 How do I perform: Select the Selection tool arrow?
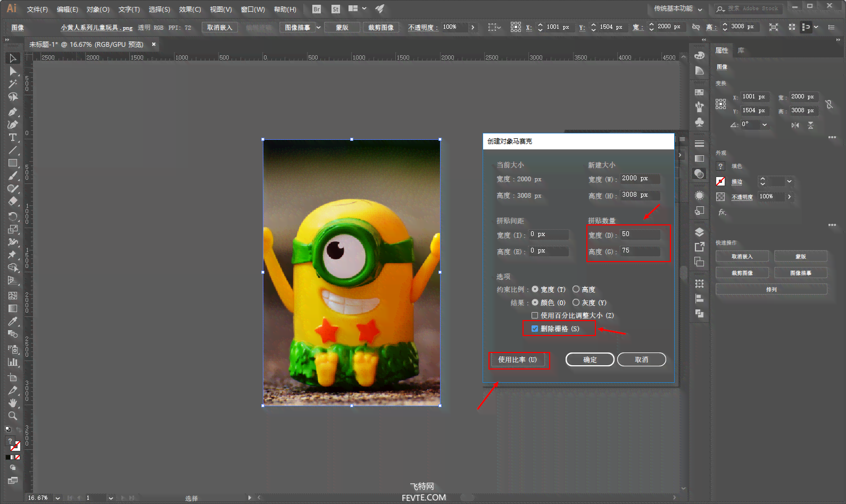point(13,58)
